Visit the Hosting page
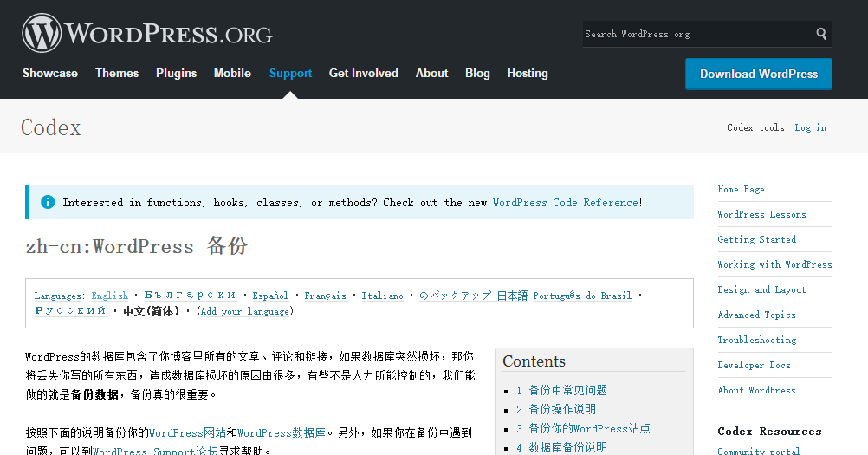The width and height of the screenshot is (868, 455). click(x=528, y=74)
